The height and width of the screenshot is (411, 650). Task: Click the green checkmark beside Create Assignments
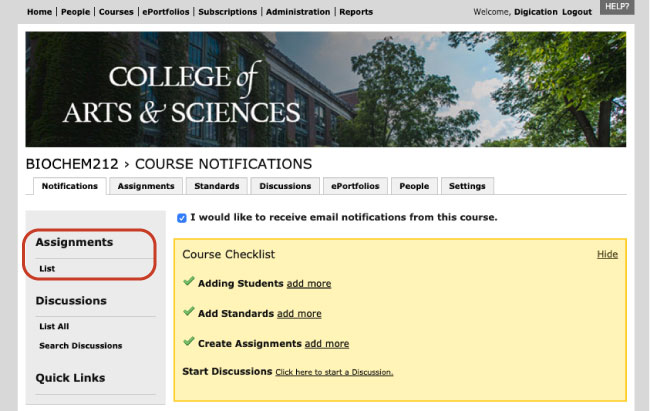(189, 341)
